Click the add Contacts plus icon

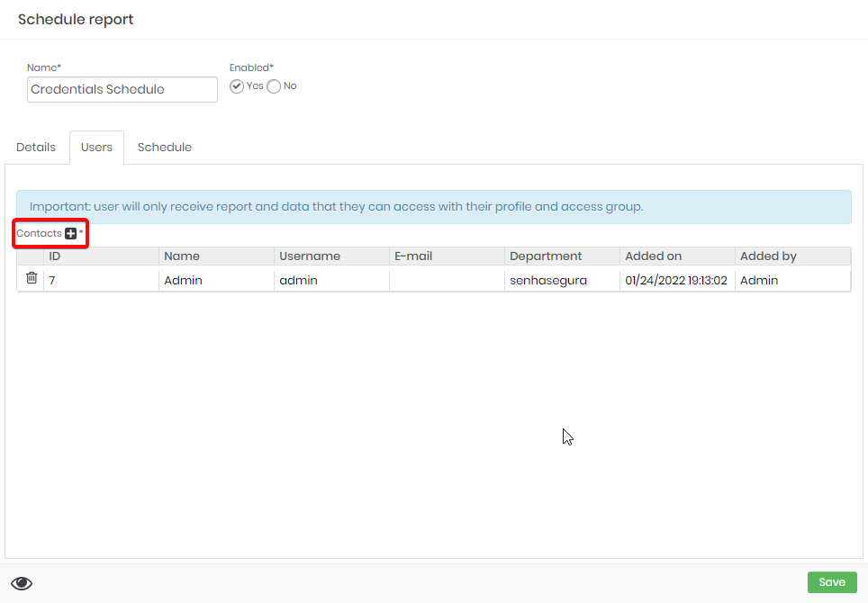(x=70, y=233)
